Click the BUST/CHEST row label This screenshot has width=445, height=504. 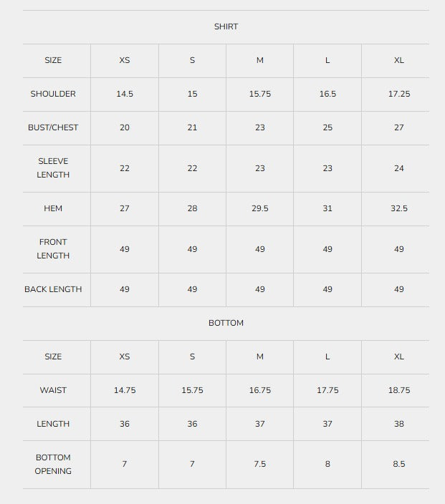[53, 127]
